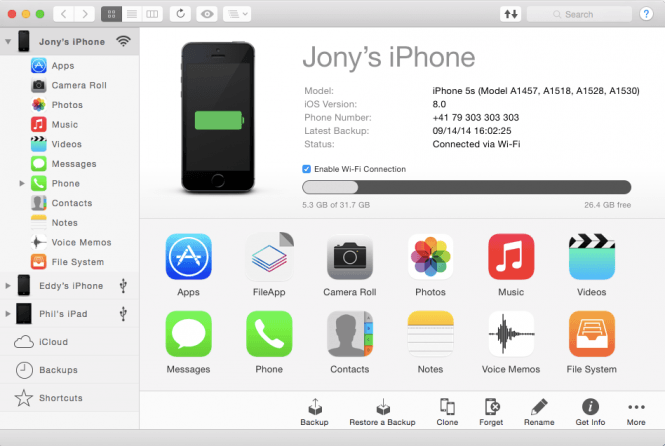Uncheck Enable Wi-Fi Connection checkbox
The image size is (665, 446).
click(306, 169)
